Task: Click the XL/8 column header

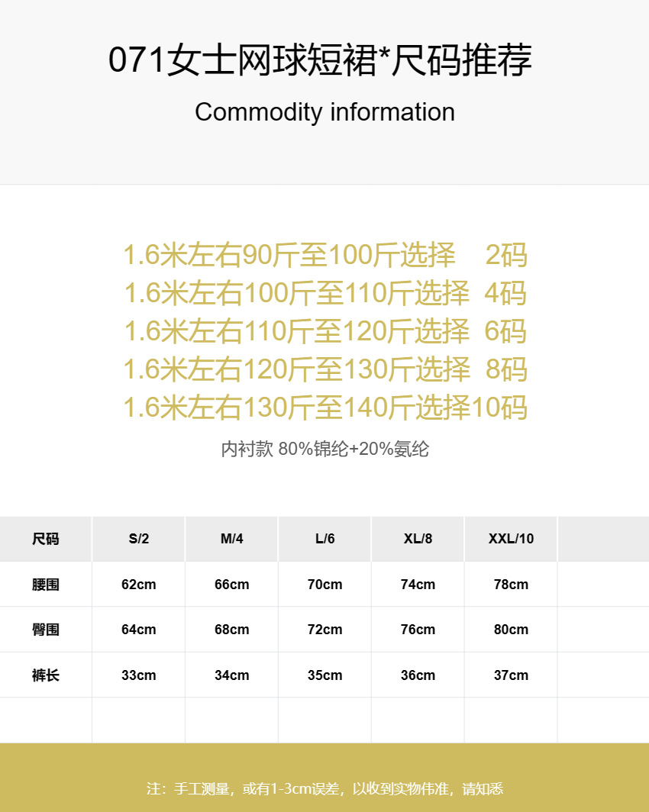Action: (418, 539)
